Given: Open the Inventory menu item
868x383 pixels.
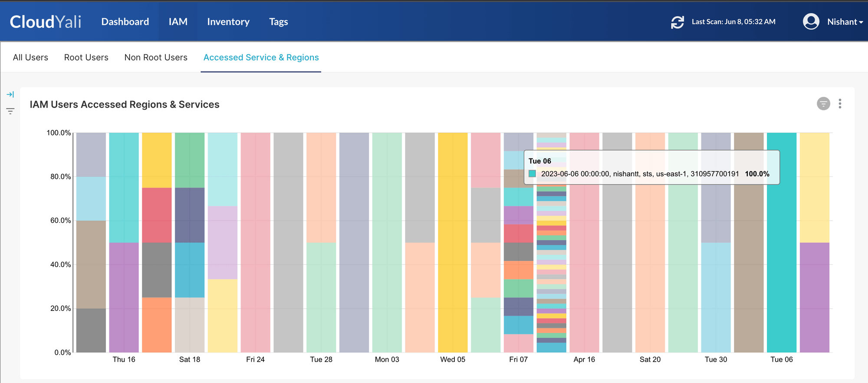Looking at the screenshot, I should point(228,22).
